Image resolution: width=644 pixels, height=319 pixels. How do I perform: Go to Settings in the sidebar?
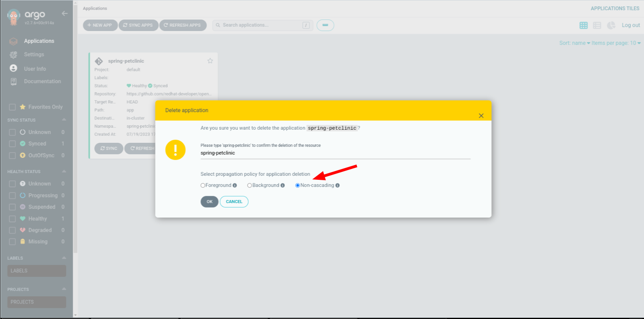(34, 54)
